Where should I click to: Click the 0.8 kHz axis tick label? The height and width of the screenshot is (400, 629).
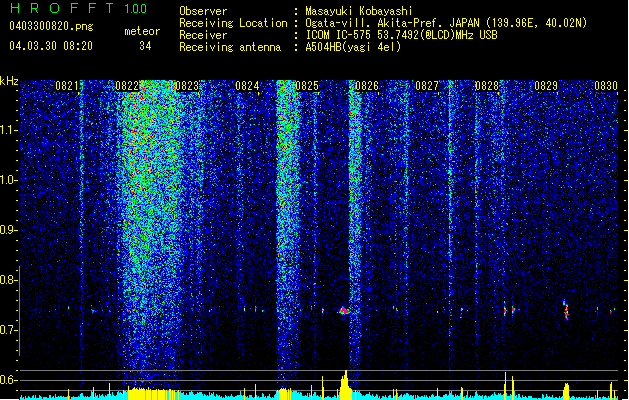9,280
